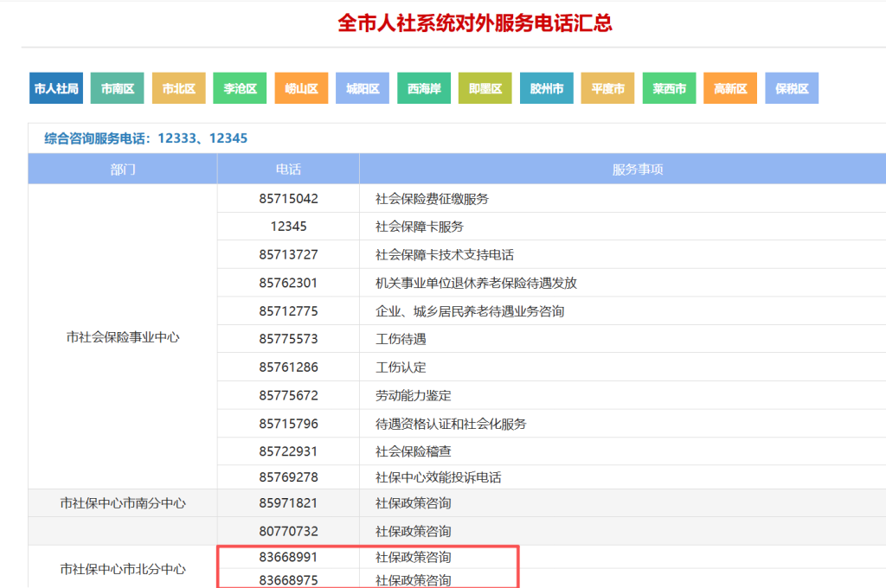Switch to the 西海岸 tab
This screenshot has height=588, width=886.
tap(424, 88)
